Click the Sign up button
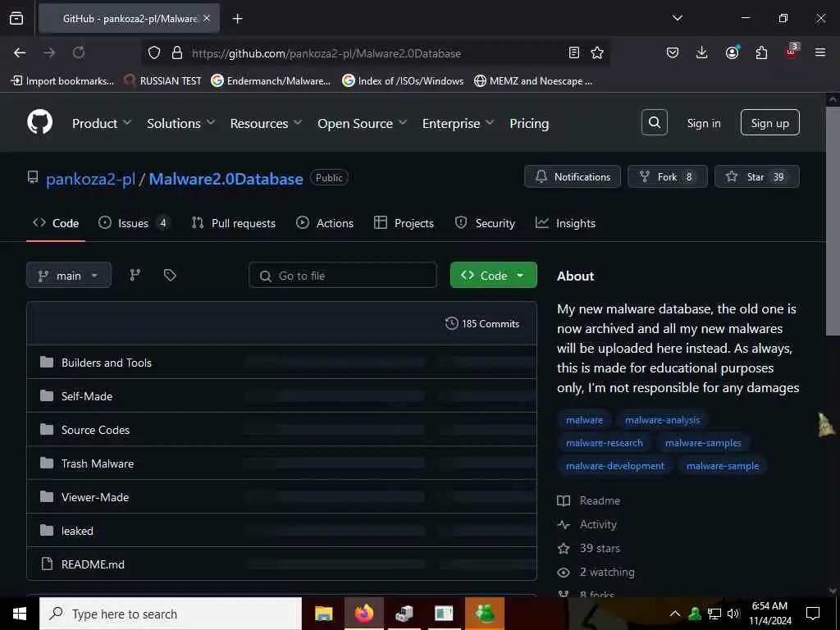The image size is (840, 630). click(769, 123)
